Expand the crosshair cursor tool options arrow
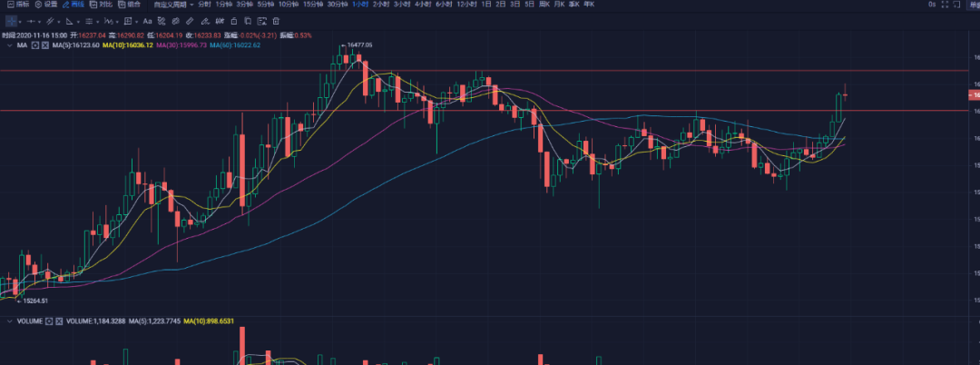 (x=20, y=22)
